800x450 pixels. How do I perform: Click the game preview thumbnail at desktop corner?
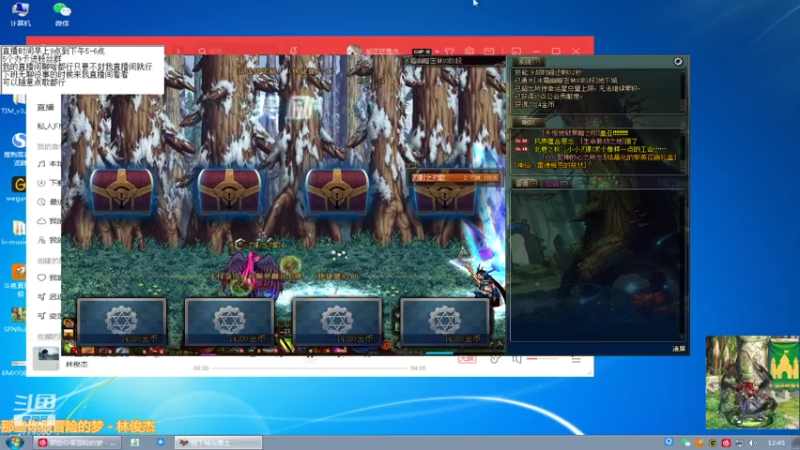pyautogui.click(x=753, y=382)
